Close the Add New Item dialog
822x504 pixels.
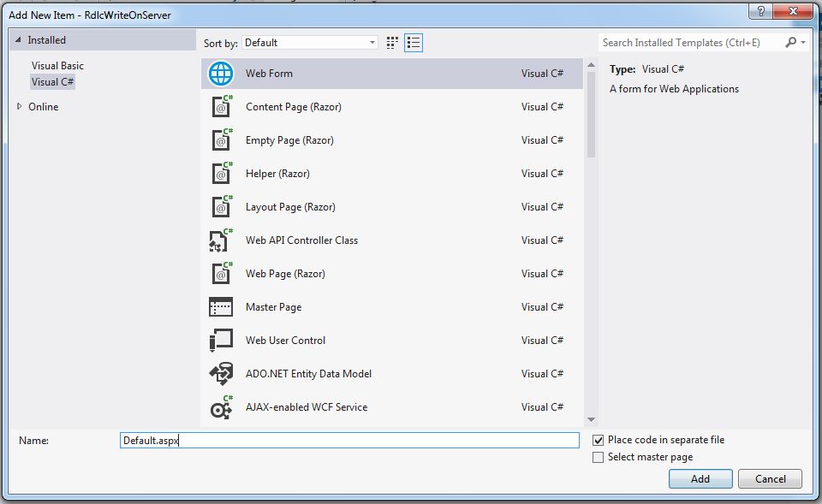793,11
